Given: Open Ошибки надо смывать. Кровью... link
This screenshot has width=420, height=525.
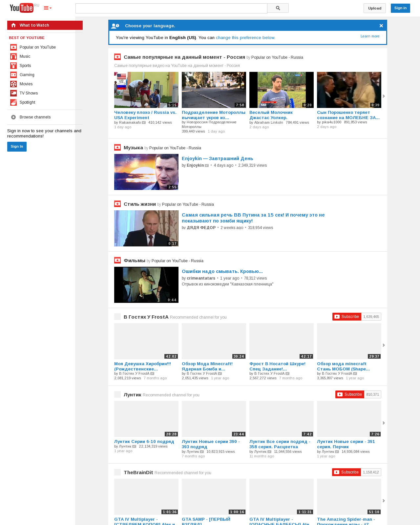Looking at the screenshot, I should [222, 271].
